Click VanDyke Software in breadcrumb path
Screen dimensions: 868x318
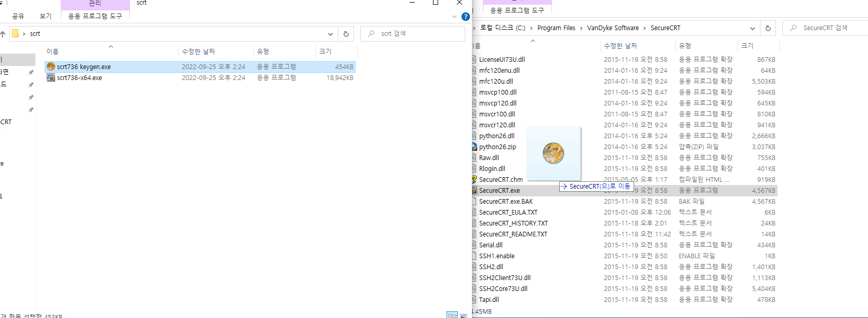click(x=613, y=28)
